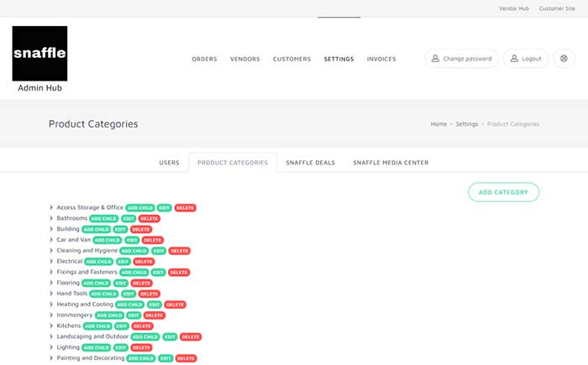Click the Home breadcrumb link

(x=438, y=124)
